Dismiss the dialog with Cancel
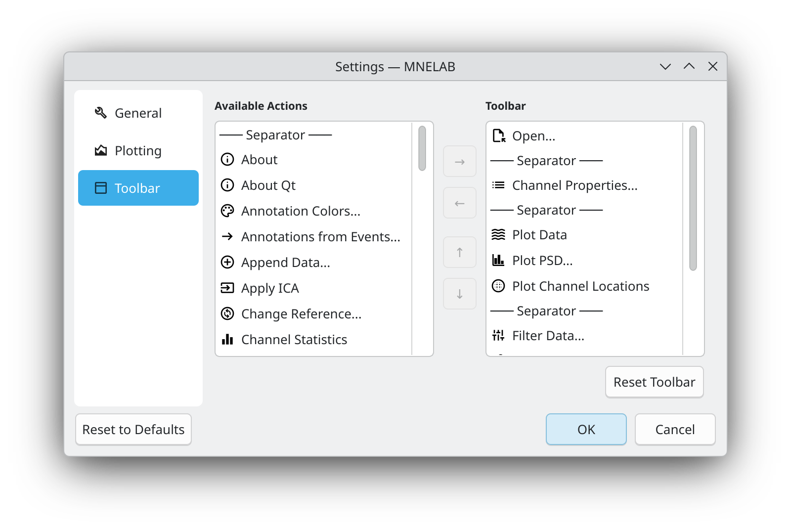Viewport: 791px width, 532px height. 675,429
